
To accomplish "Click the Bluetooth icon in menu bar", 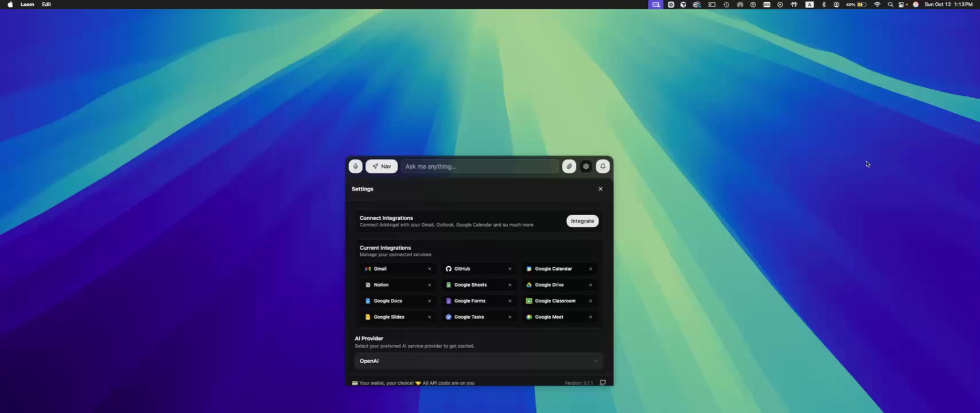I will 824,5.
